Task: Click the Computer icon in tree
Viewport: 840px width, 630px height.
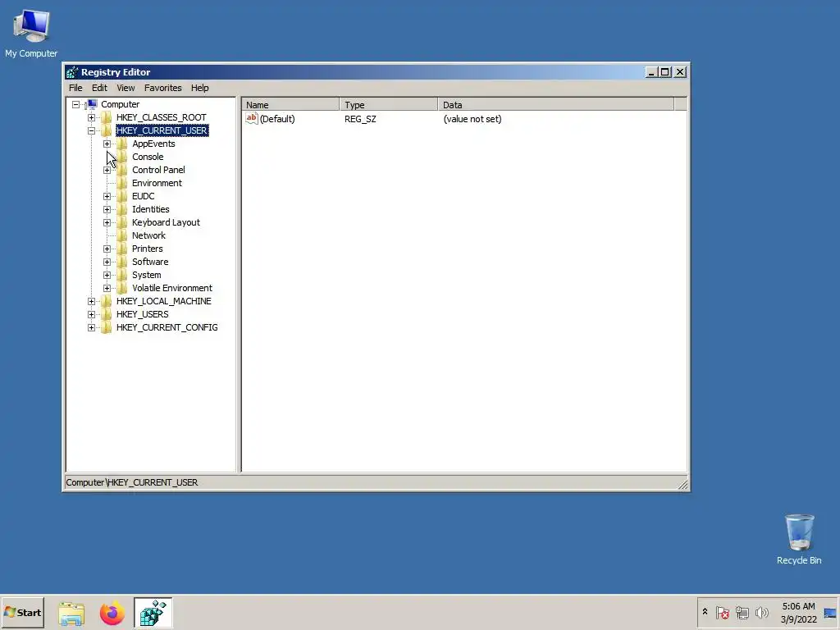Action: tap(92, 104)
